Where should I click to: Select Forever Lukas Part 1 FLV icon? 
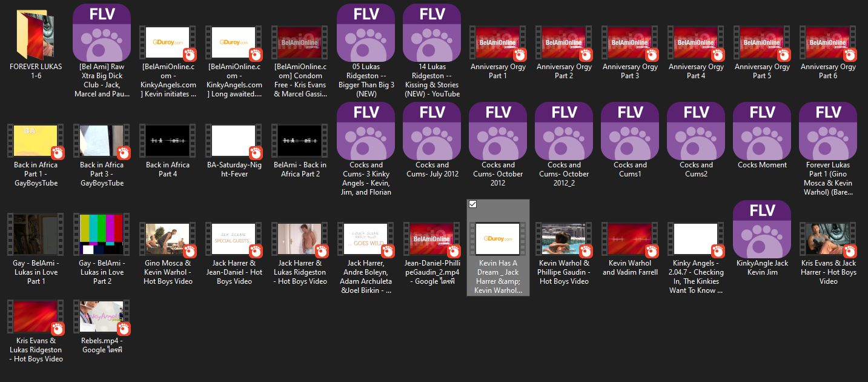pyautogui.click(x=828, y=130)
